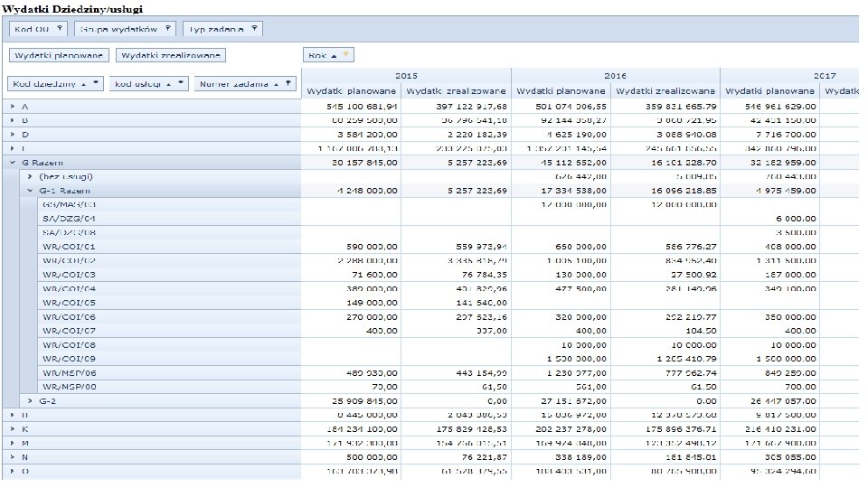Expand row N in the tree
The width and height of the screenshot is (868, 488).
click(x=12, y=457)
